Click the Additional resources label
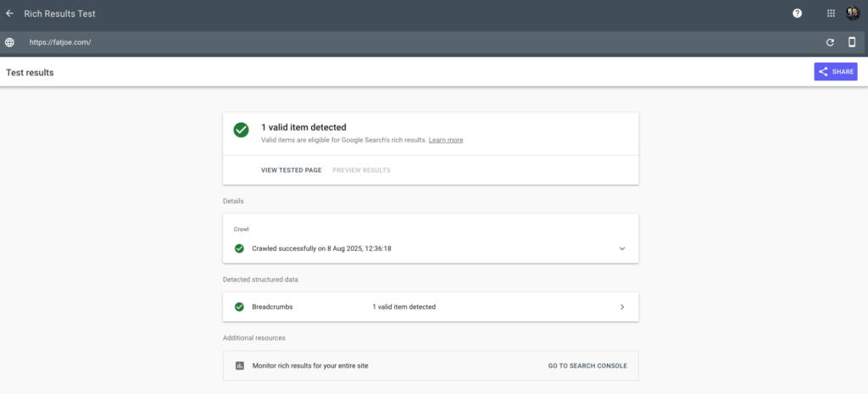The image size is (868, 394). [x=254, y=337]
